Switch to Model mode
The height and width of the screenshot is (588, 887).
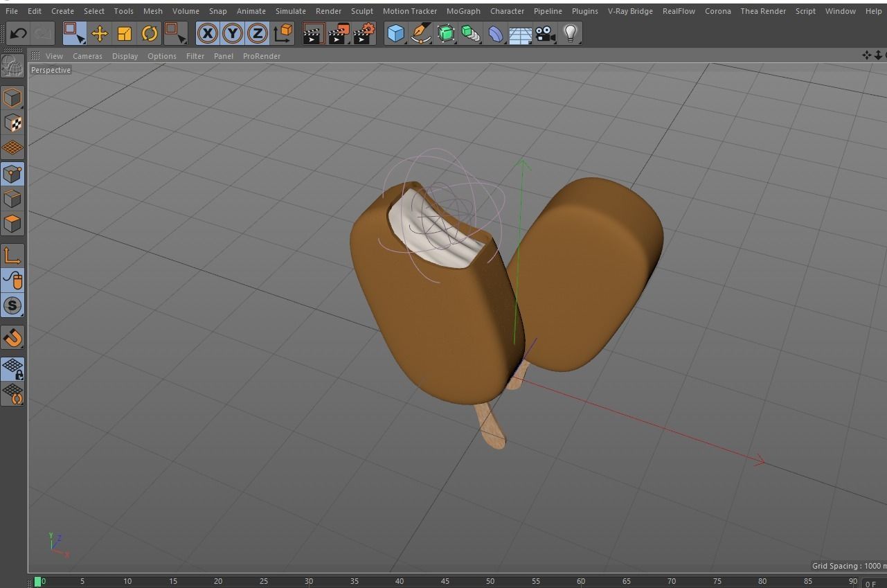pos(12,98)
